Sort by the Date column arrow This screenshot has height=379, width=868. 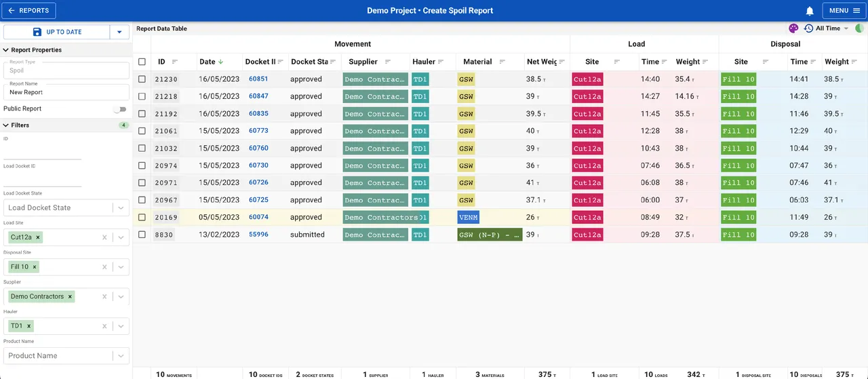click(x=221, y=62)
